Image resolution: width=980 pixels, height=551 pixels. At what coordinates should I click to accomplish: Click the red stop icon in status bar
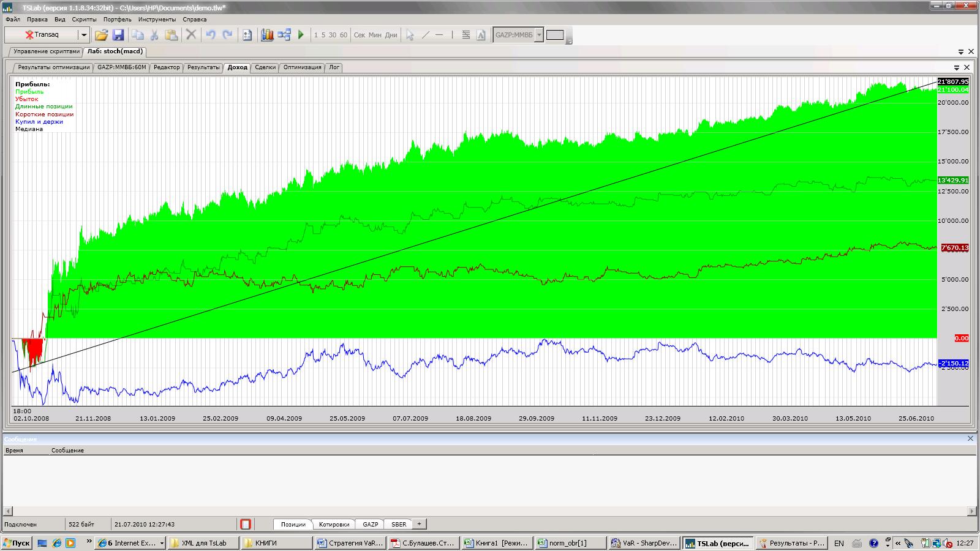246,524
